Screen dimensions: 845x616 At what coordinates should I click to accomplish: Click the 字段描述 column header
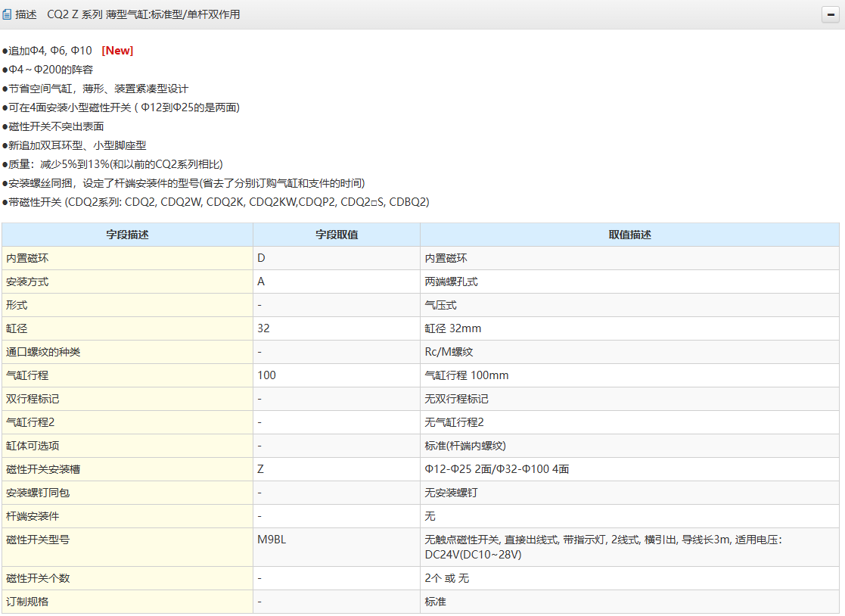pyautogui.click(x=127, y=235)
